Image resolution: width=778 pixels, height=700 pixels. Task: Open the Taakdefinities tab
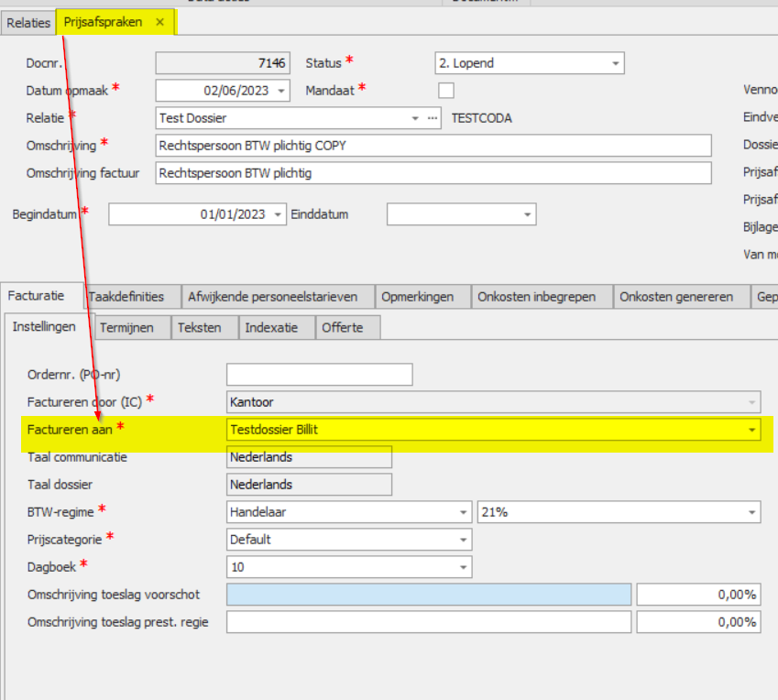pos(126,297)
